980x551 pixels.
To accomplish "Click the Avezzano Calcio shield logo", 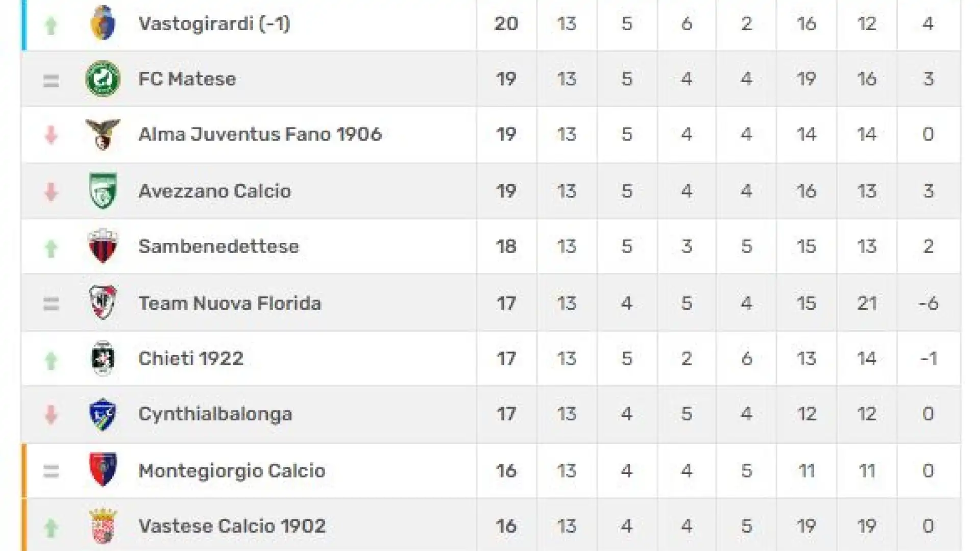I will point(103,190).
